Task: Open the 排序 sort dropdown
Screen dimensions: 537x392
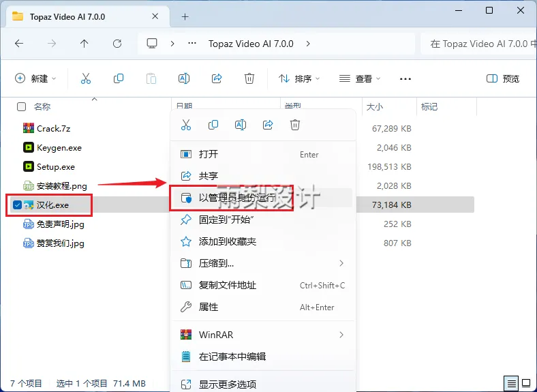Action: click(299, 79)
